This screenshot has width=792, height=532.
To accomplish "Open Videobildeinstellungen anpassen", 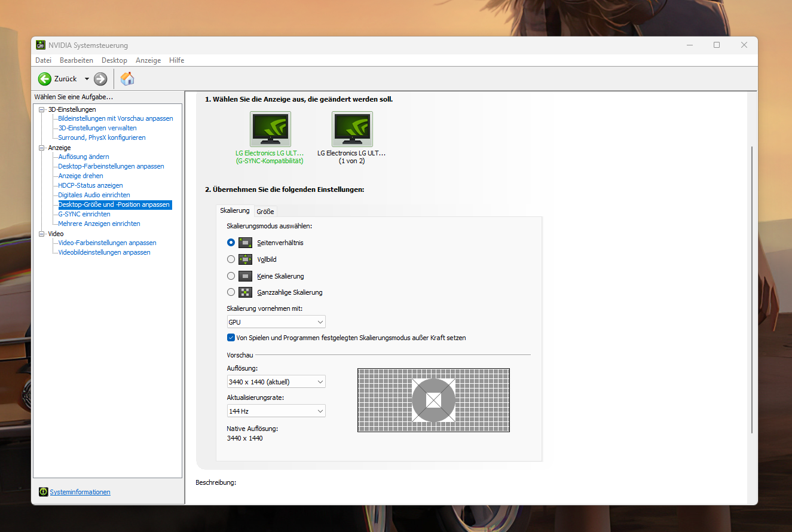I will tap(104, 252).
